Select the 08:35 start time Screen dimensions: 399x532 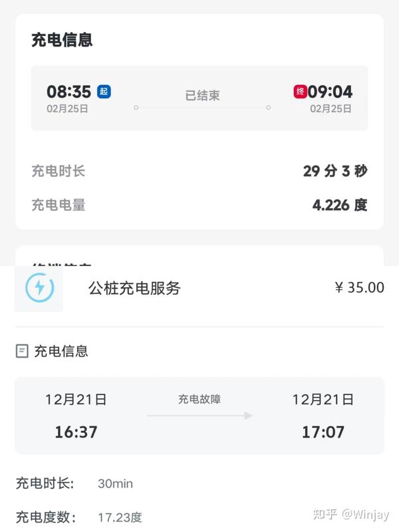click(x=70, y=92)
